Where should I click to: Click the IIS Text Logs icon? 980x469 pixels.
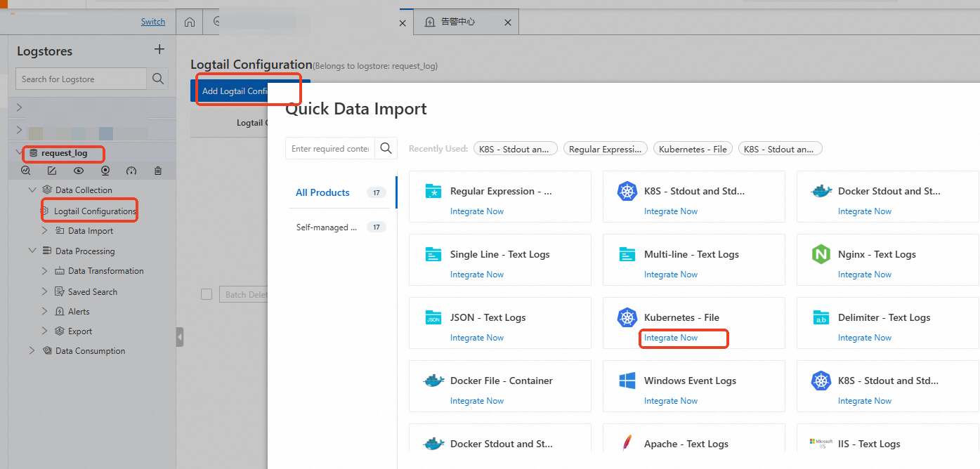[821, 444]
